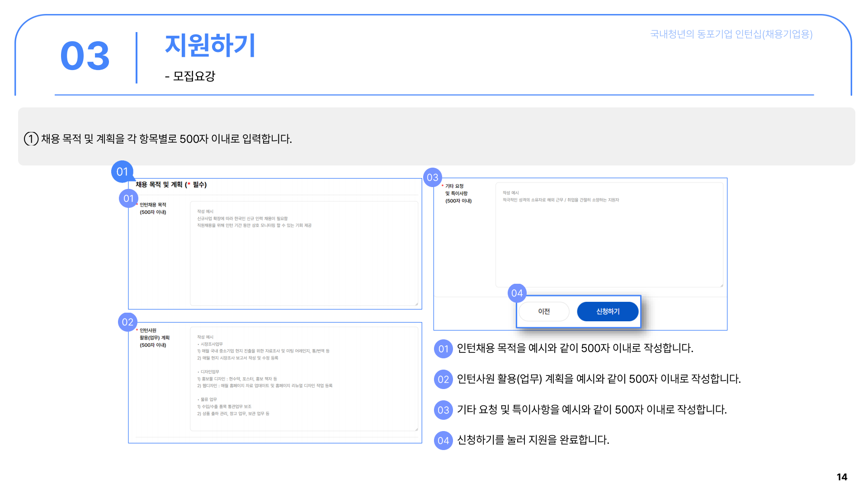Click the 채용 목적 및 계획 section heading

click(x=171, y=185)
